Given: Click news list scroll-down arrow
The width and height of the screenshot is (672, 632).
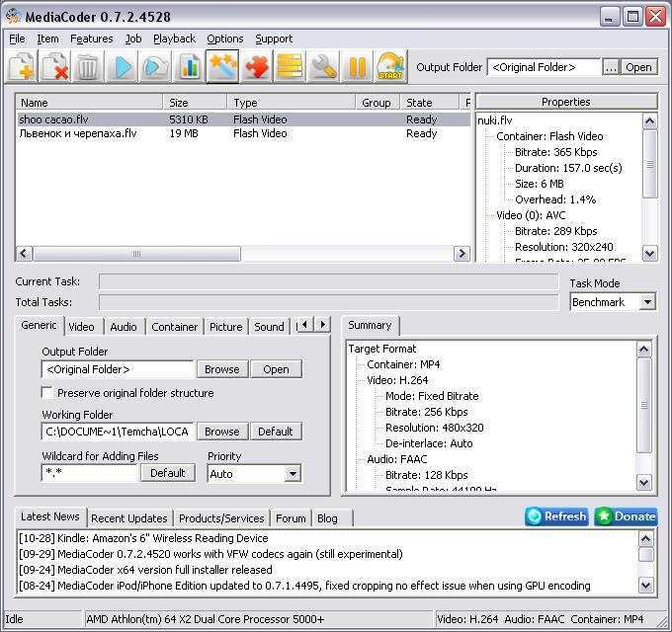Looking at the screenshot, I should click(x=646, y=585).
